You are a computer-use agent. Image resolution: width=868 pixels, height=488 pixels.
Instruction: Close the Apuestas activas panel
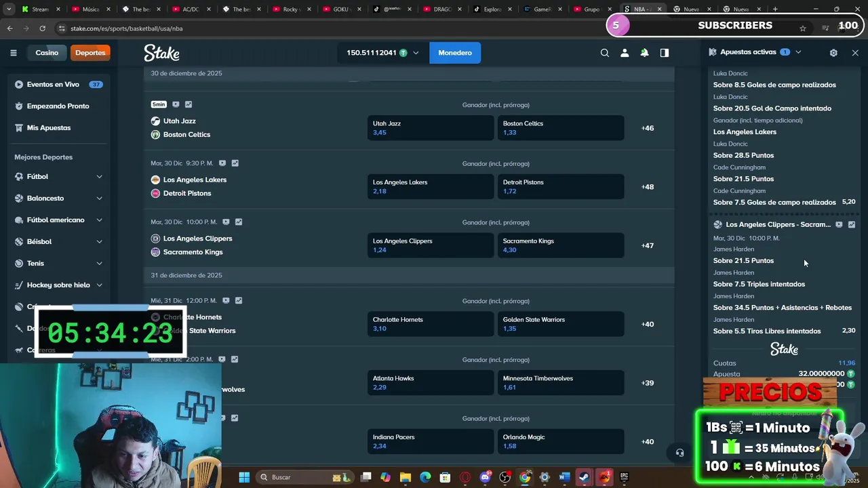(855, 52)
